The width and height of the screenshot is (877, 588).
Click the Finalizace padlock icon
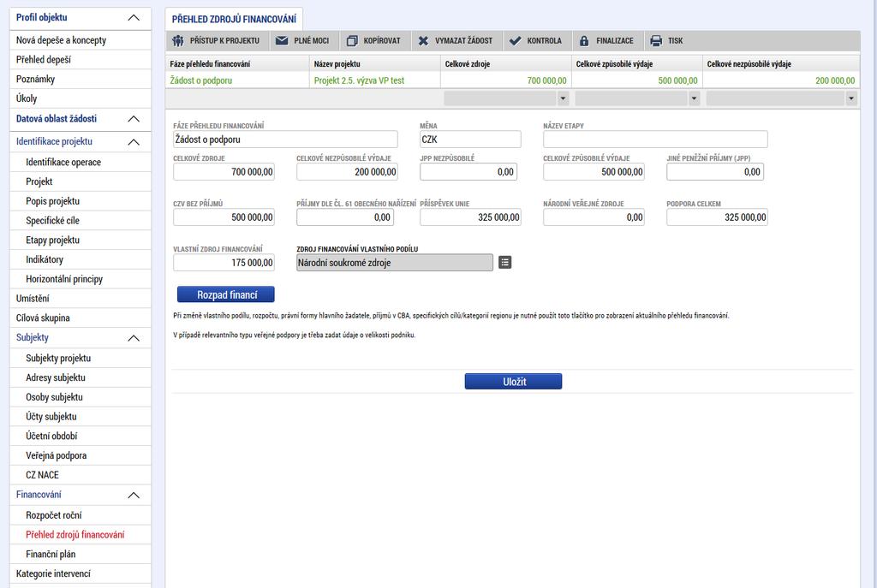point(584,41)
